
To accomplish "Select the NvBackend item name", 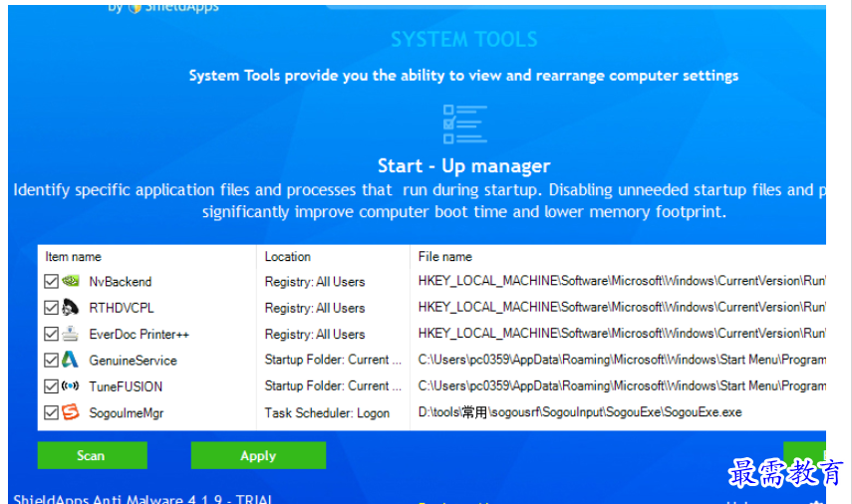I will [121, 281].
